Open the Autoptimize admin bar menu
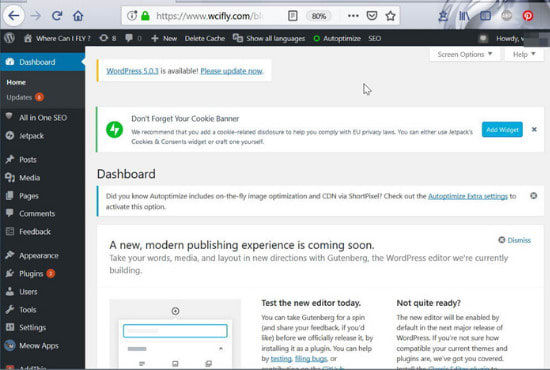The height and width of the screenshot is (370, 550). 337,38
